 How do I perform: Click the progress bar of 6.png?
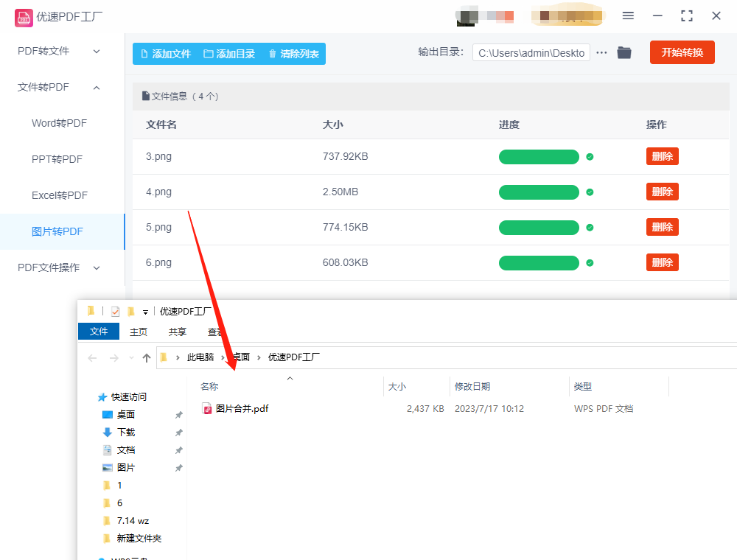click(539, 263)
